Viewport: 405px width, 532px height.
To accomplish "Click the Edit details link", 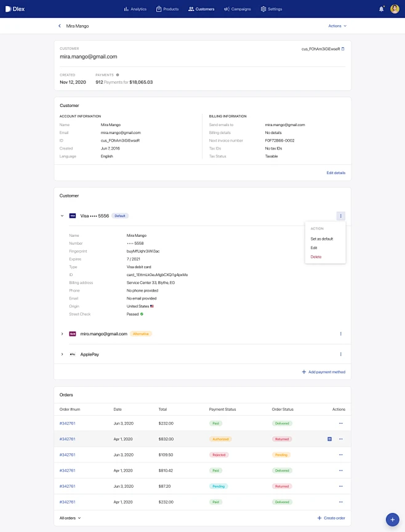I will click(x=335, y=173).
